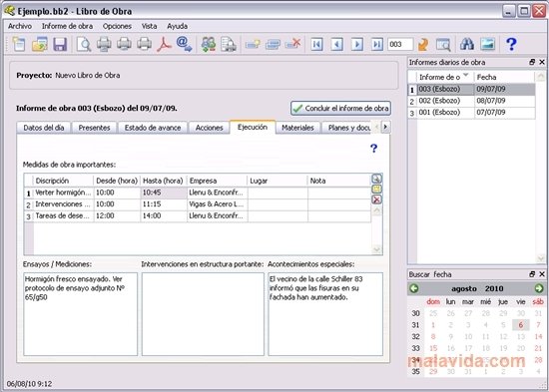
Task: Click the binoculars find icon
Action: pos(467,44)
